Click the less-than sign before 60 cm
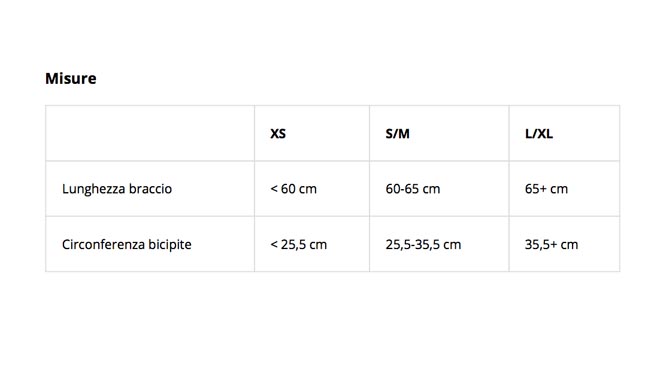Viewport: 660px width, 370px height. [274, 189]
